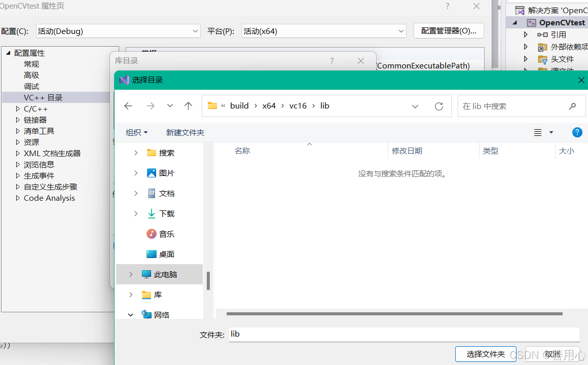The width and height of the screenshot is (588, 365).
Task: Select 下载 folder in navigation pane
Action: [161, 213]
